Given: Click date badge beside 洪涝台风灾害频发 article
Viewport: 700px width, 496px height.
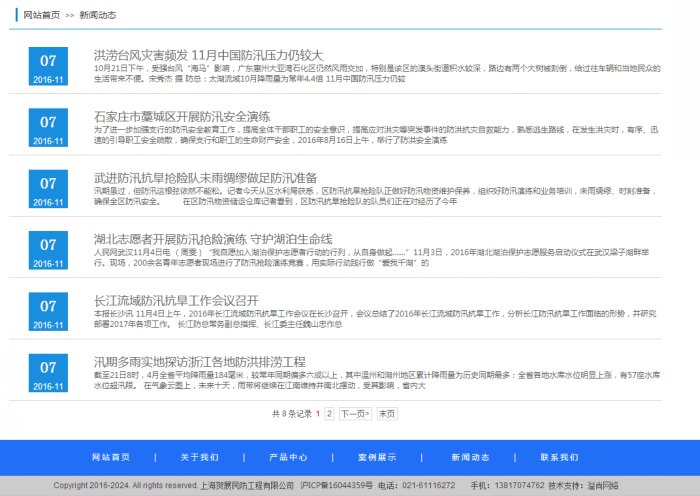Looking at the screenshot, I should pyautogui.click(x=48, y=66).
